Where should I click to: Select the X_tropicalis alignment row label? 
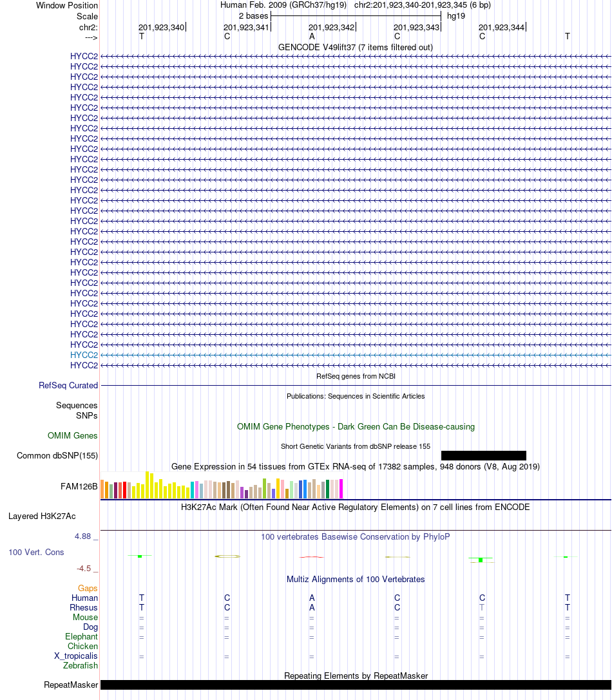pyautogui.click(x=76, y=656)
